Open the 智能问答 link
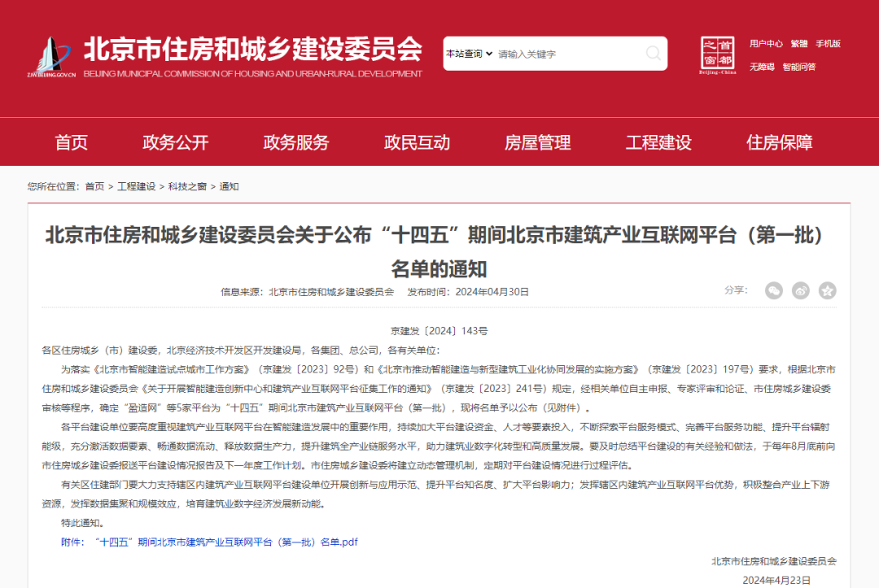879x588 pixels. click(x=798, y=67)
